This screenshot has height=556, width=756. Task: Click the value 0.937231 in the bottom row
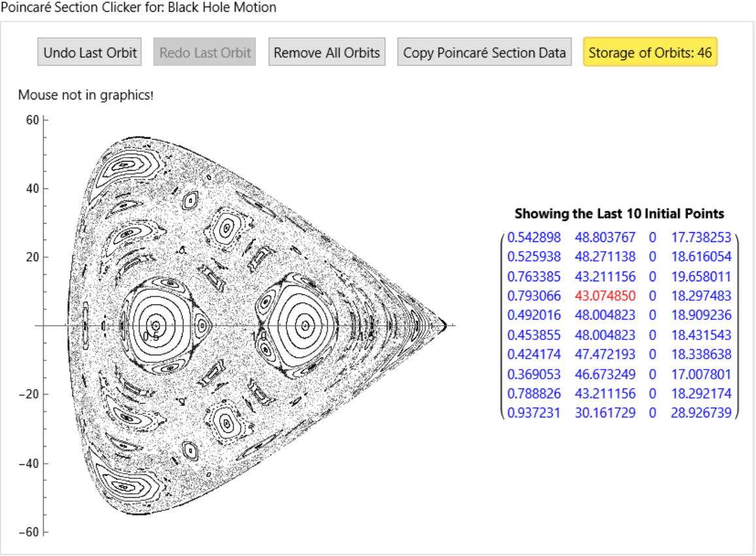pos(534,413)
